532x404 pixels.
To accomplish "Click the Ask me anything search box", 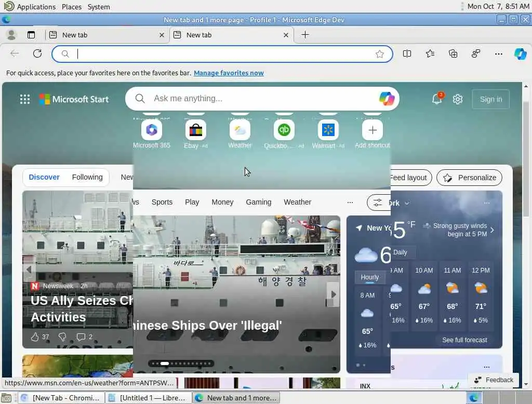I will (262, 98).
